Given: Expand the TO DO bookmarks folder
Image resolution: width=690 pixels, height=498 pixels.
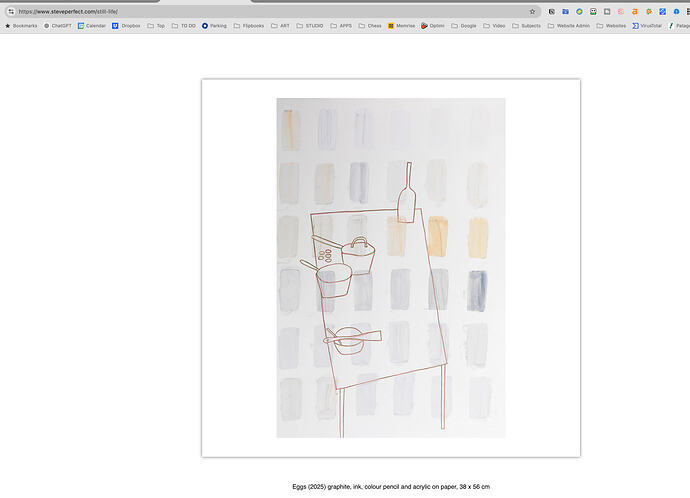Looking at the screenshot, I should [184, 26].
